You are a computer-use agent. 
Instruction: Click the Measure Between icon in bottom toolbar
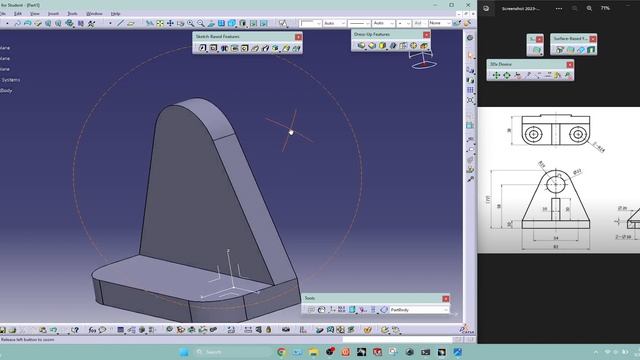coord(248,330)
